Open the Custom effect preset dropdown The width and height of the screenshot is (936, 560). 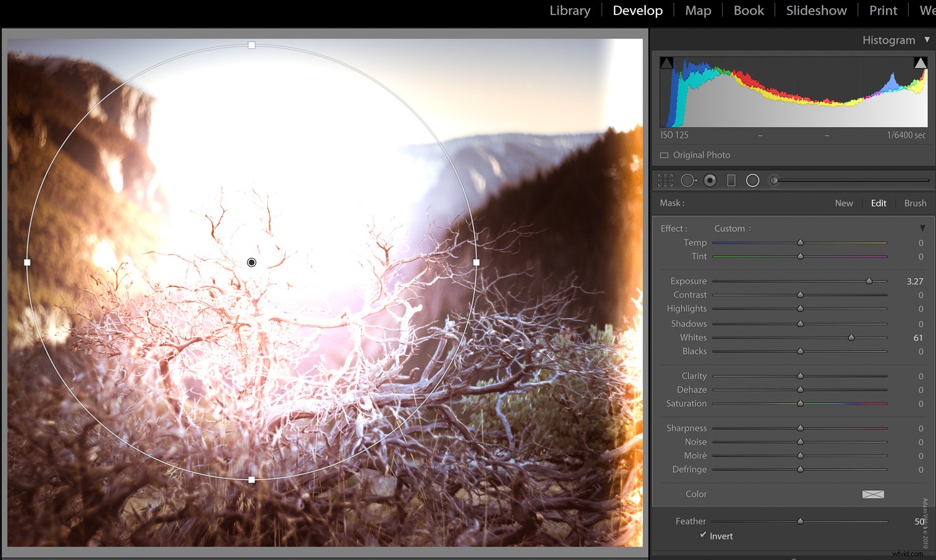tap(732, 228)
